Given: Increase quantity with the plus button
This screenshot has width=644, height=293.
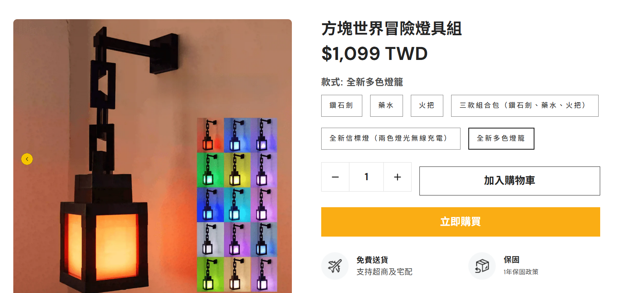Looking at the screenshot, I should pyautogui.click(x=398, y=177).
